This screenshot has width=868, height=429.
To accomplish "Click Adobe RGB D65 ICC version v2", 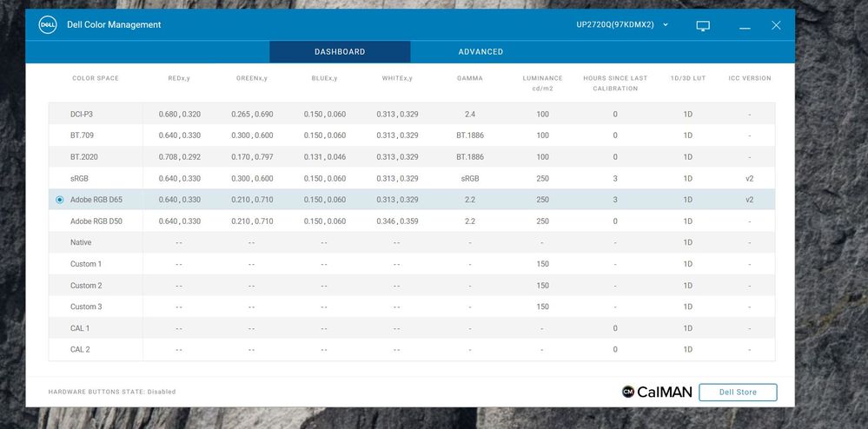I will (750, 199).
